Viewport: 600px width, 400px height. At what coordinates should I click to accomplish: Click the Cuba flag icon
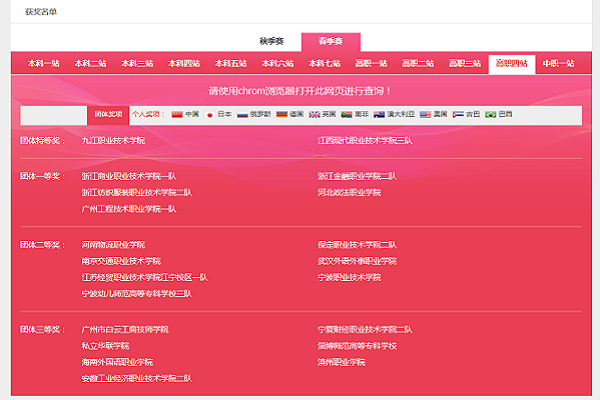click(x=457, y=115)
